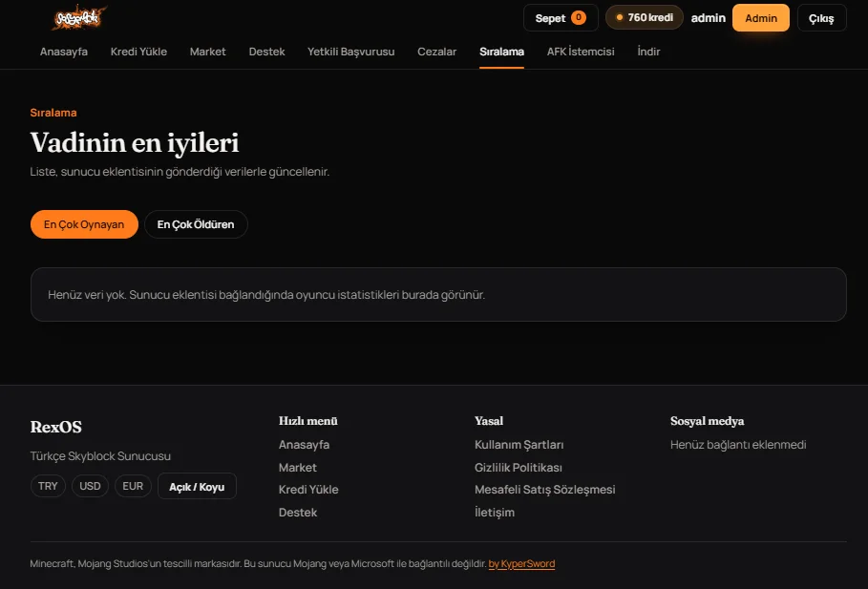Click the orange cart count badge
The height and width of the screenshot is (589, 868).
579,18
